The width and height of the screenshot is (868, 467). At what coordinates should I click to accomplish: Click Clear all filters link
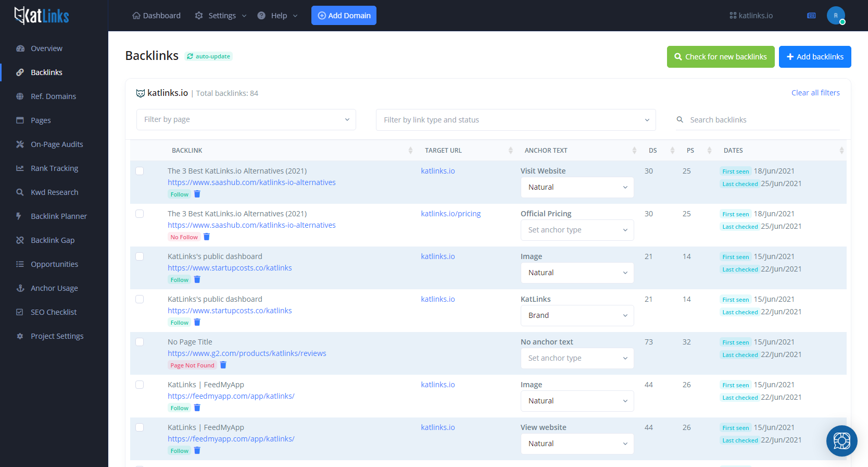coord(815,93)
